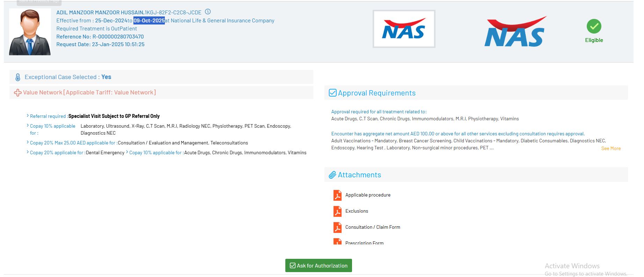Click the highlighted end date 09-Oct-2025
Viewport: 644px width, 277px height.
149,21
